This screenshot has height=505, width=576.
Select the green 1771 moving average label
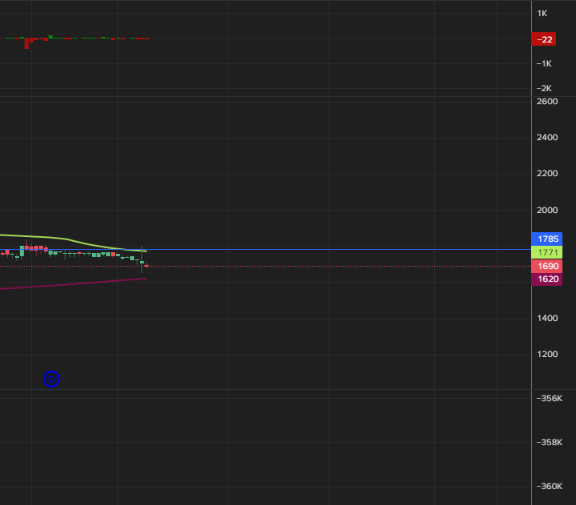point(547,252)
